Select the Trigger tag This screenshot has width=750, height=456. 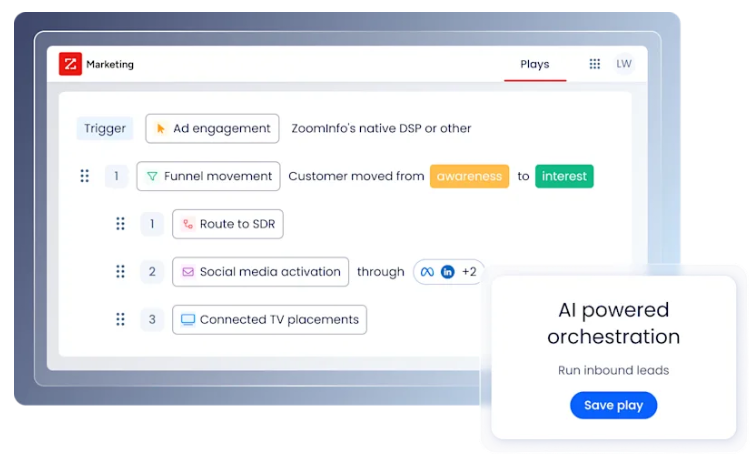pos(105,128)
